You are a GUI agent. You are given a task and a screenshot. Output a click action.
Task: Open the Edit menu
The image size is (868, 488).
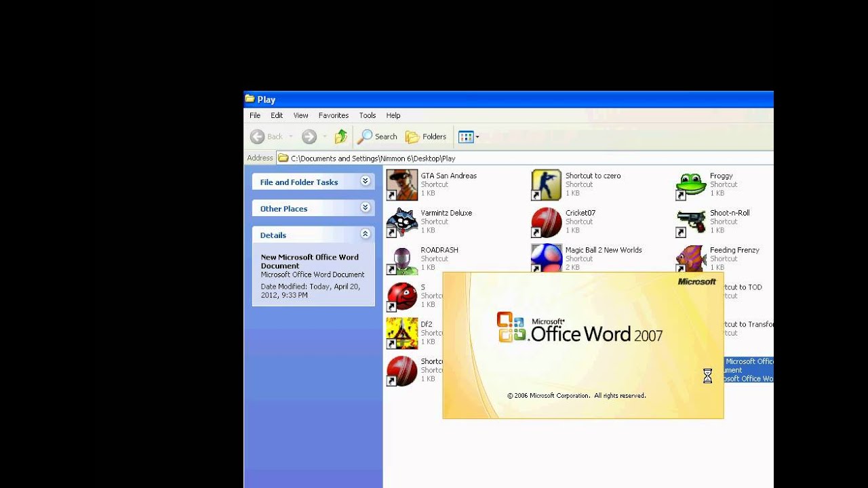pyautogui.click(x=277, y=116)
